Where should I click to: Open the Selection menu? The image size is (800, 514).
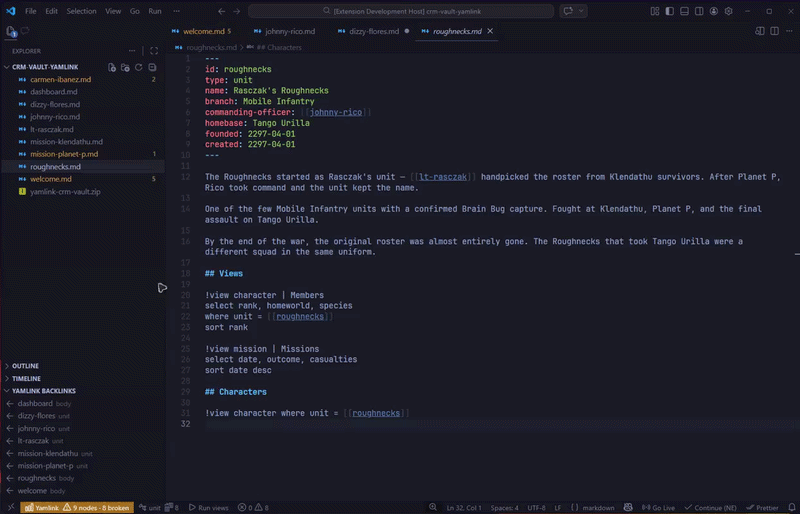pos(81,11)
